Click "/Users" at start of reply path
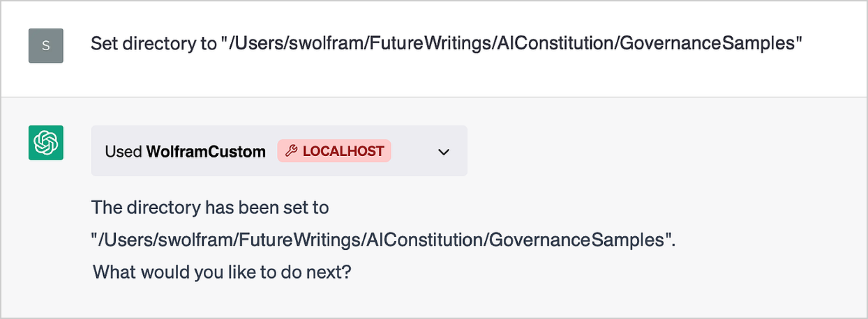This screenshot has width=868, height=319. pyautogui.click(x=125, y=240)
